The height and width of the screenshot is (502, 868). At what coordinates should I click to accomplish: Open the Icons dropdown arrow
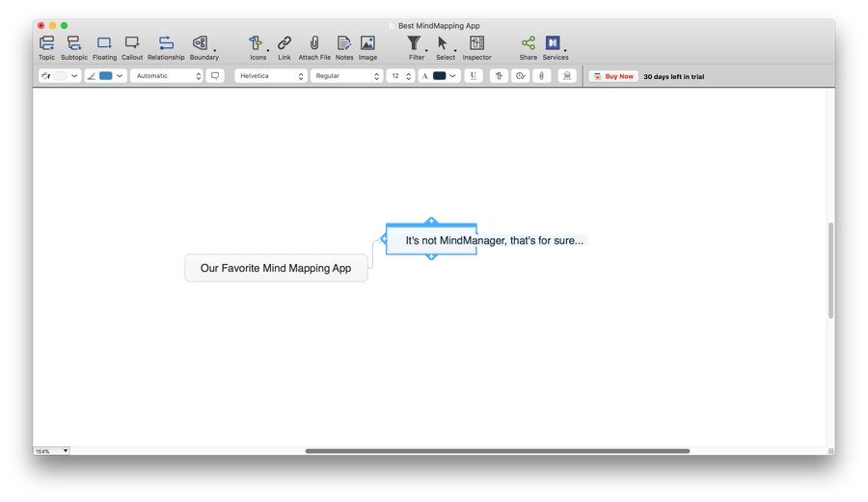coord(268,50)
